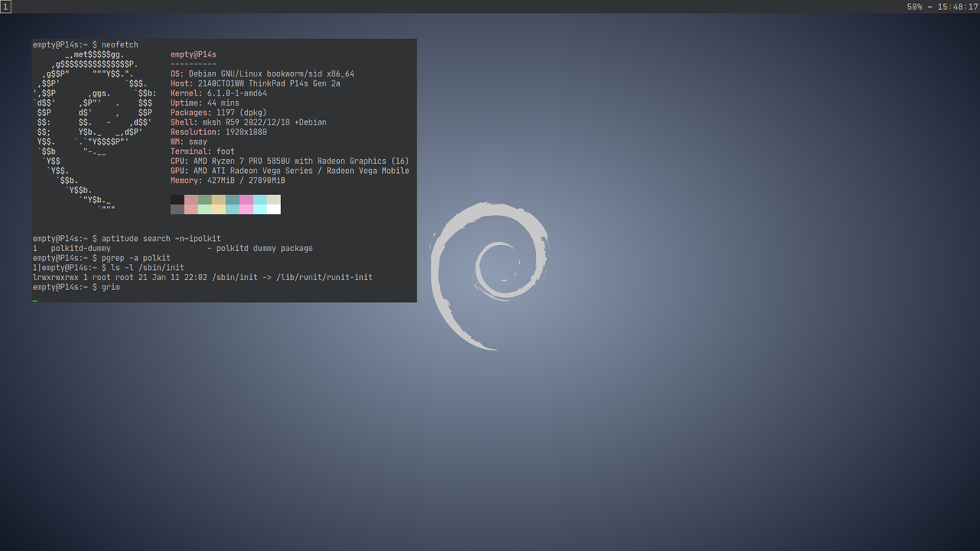Click the orchid purple palette swatch

246,200
